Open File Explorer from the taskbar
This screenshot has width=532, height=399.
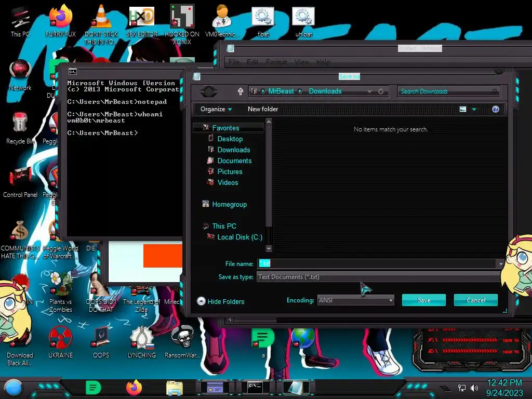point(175,388)
